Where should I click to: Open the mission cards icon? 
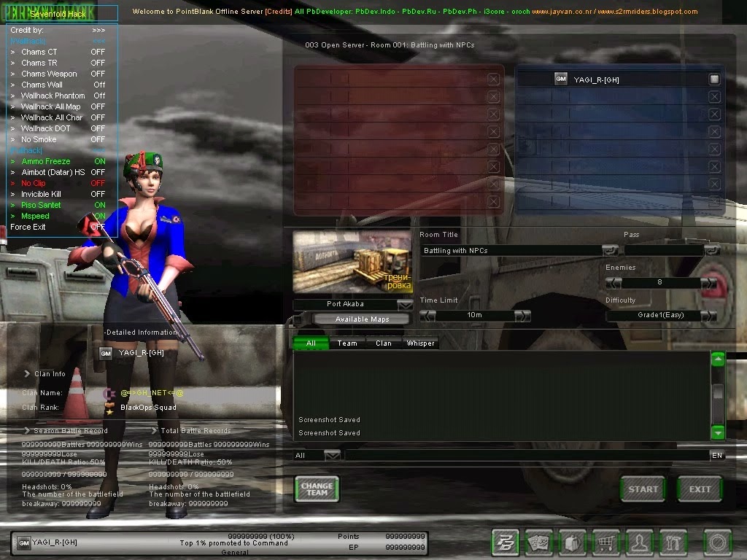[x=539, y=542]
